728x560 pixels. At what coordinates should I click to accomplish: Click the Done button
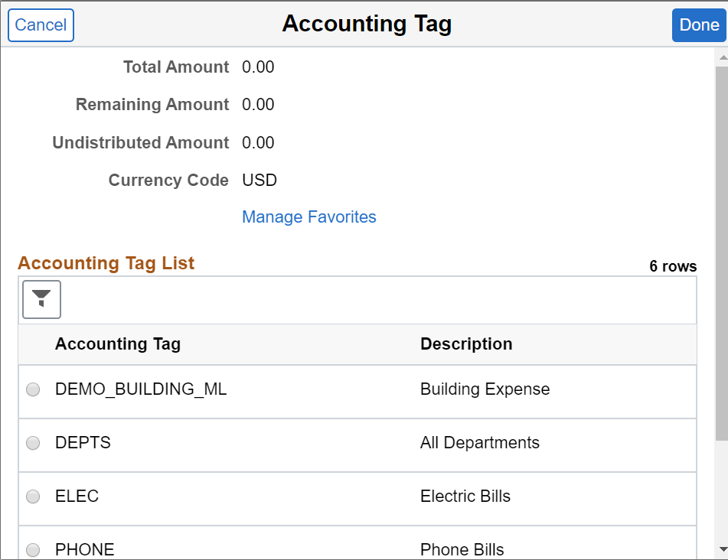click(x=699, y=25)
